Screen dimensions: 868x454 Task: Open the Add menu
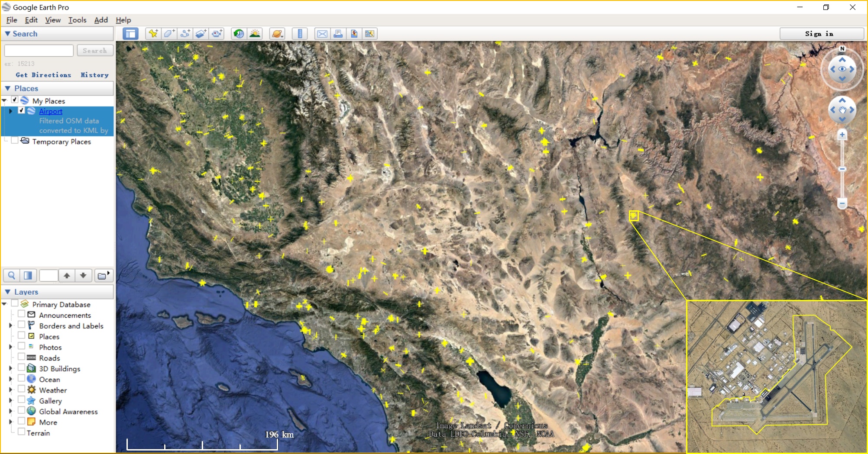pyautogui.click(x=101, y=20)
